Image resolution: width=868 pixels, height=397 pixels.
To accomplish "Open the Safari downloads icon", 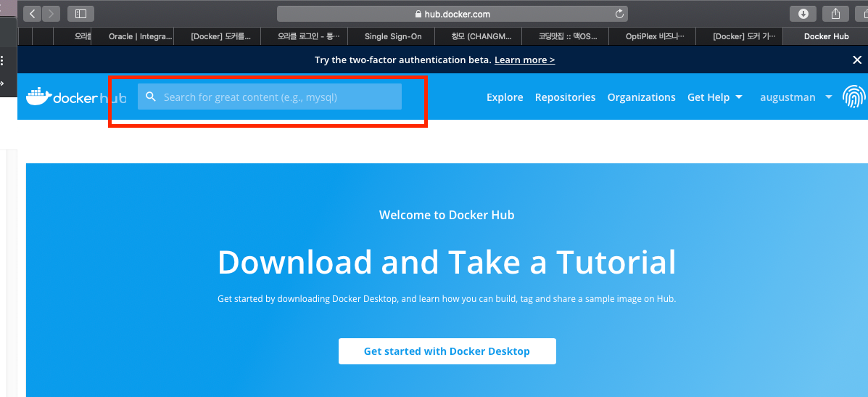I will (x=803, y=14).
